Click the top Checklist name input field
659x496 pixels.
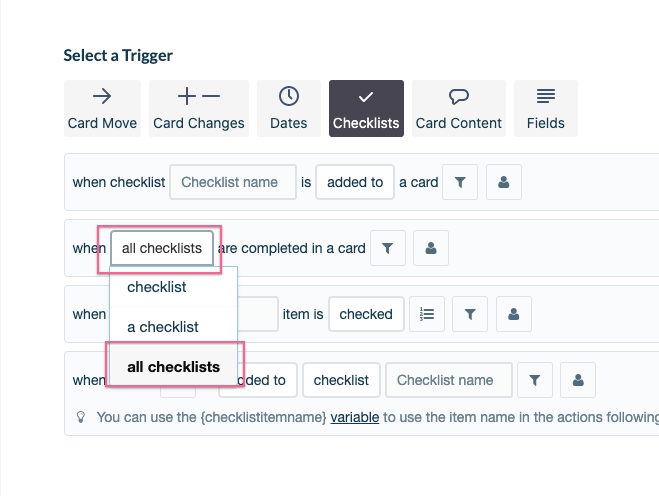233,182
